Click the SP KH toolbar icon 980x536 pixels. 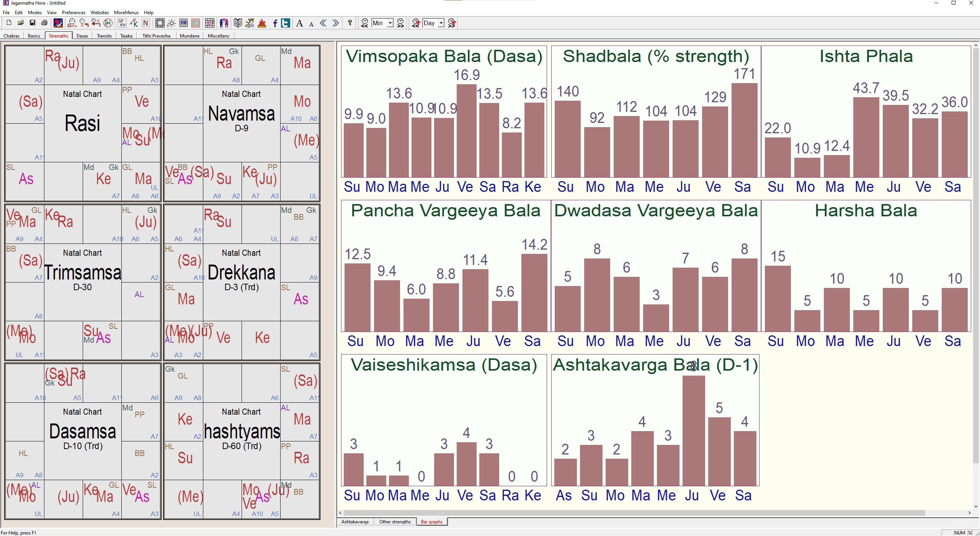[x=122, y=23]
